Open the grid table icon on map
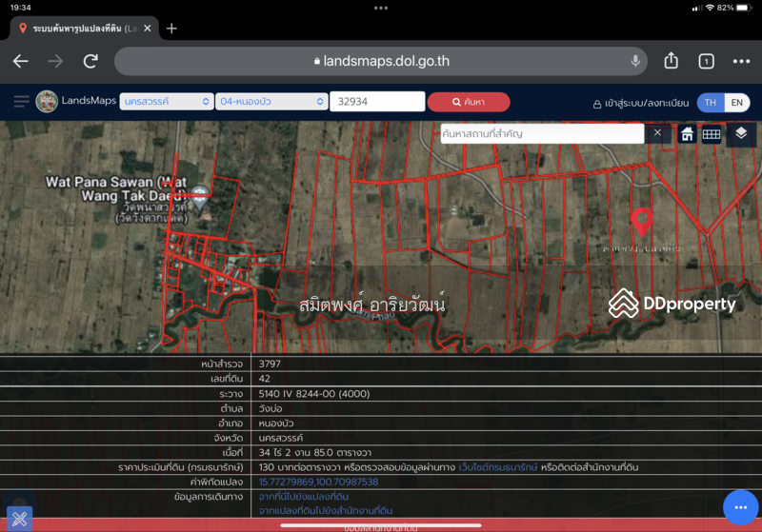762x532 pixels. 711,134
